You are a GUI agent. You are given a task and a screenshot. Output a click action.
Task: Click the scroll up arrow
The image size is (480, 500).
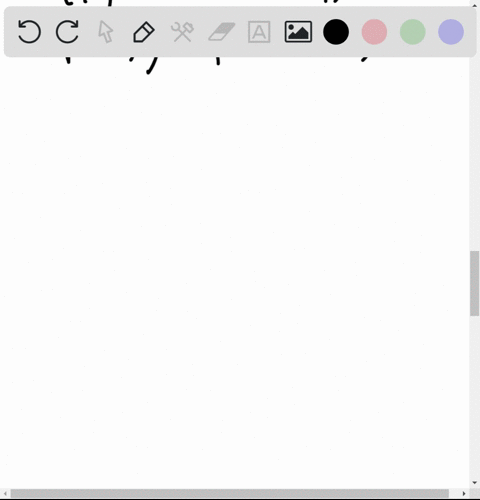(x=475, y=5)
